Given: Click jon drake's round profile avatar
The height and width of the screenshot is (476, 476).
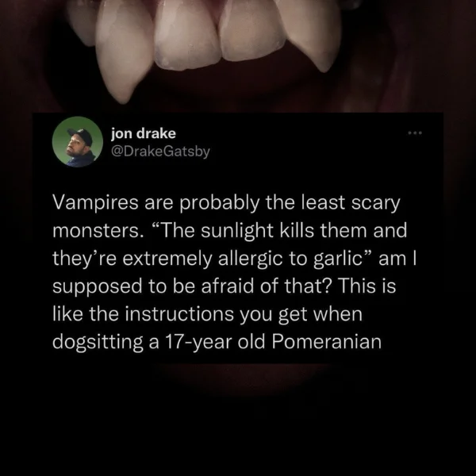Looking at the screenshot, I should [x=78, y=142].
